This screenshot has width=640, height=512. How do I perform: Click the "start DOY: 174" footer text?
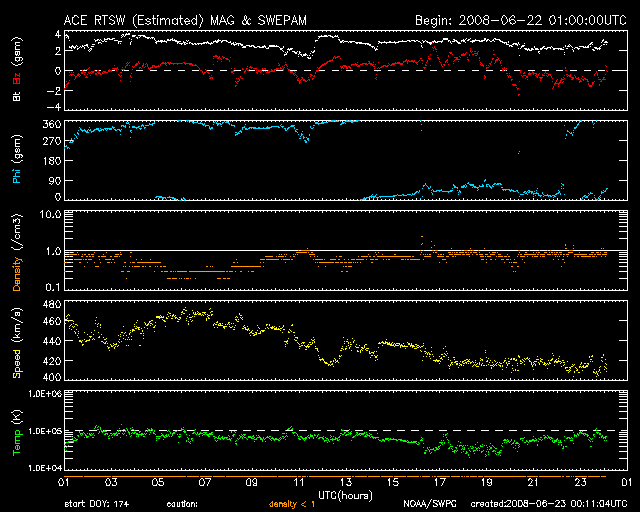point(97,504)
